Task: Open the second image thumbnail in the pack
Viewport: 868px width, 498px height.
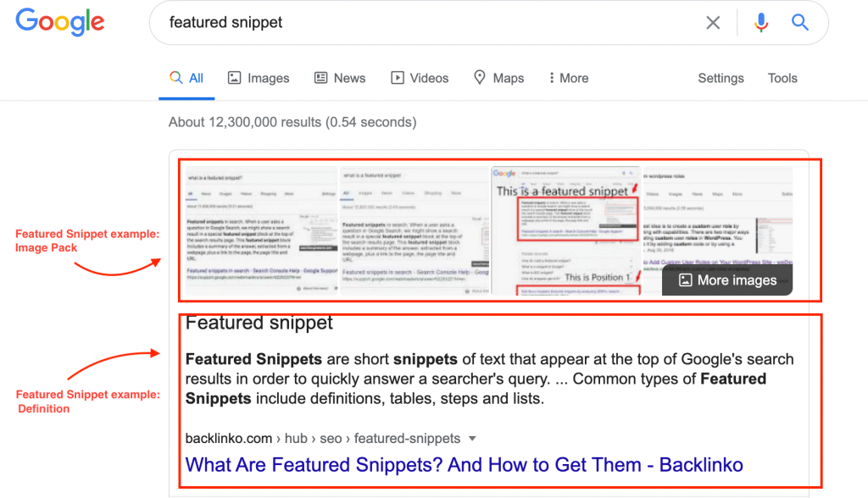Action: point(415,230)
